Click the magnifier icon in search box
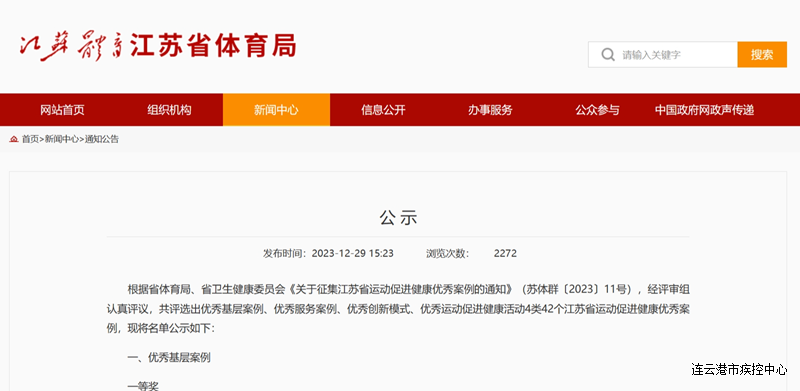The image size is (800, 391). 608,55
